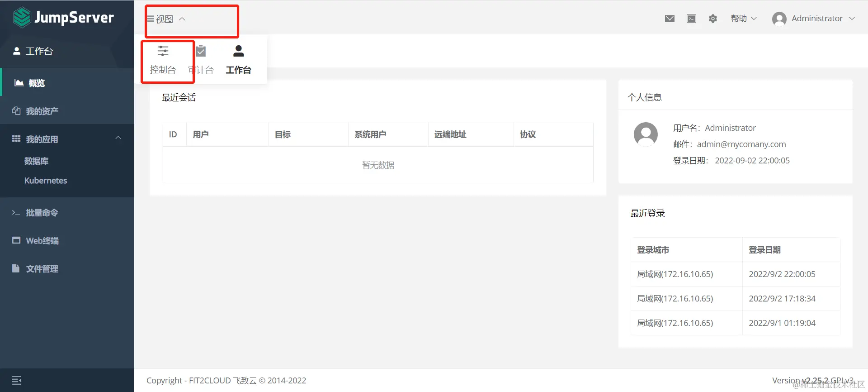
Task: Click the 最近会话 section title
Action: pos(179,97)
